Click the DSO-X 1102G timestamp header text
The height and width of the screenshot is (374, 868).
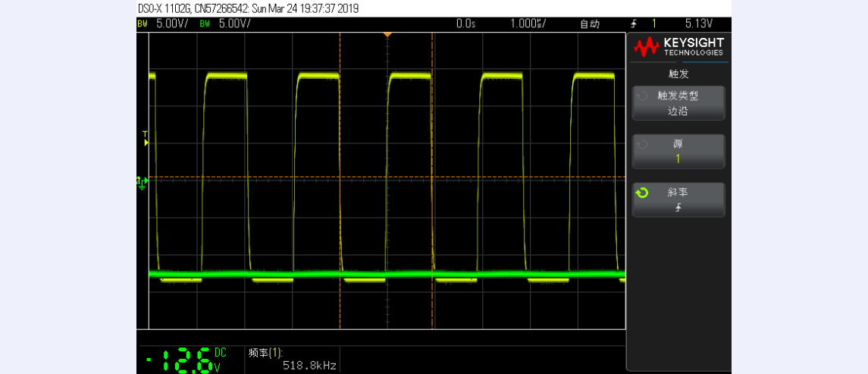(248, 9)
